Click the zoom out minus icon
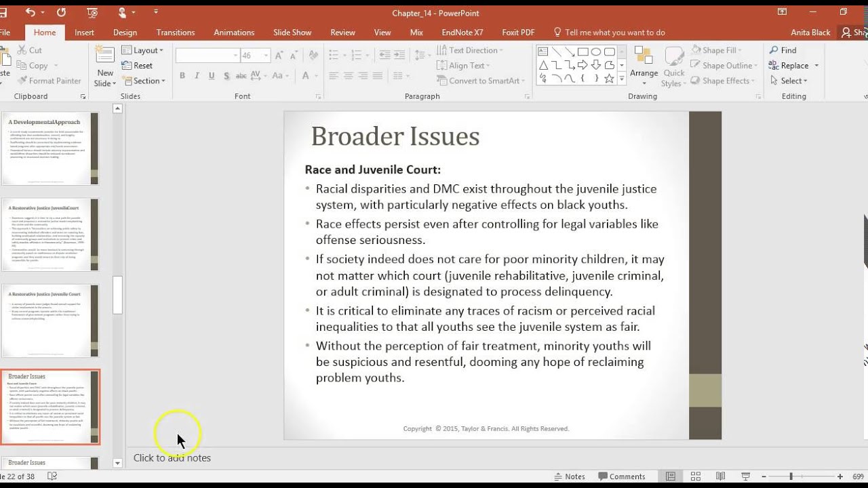 click(x=762, y=476)
